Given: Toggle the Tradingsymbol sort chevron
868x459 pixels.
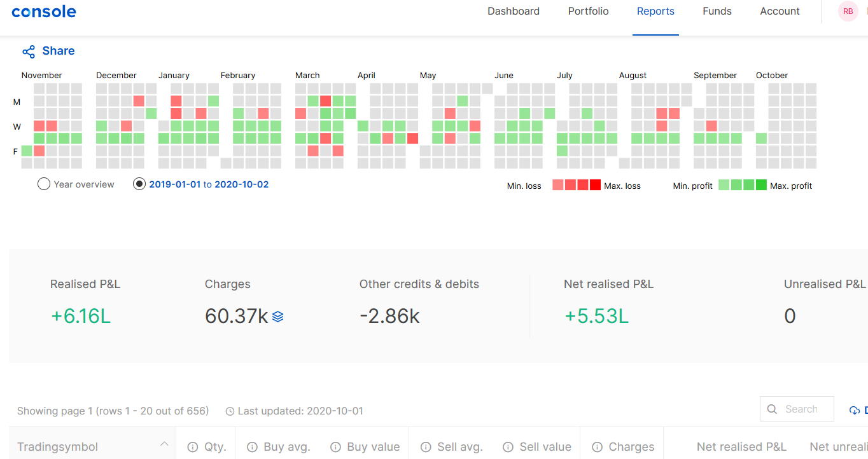Looking at the screenshot, I should tap(164, 444).
